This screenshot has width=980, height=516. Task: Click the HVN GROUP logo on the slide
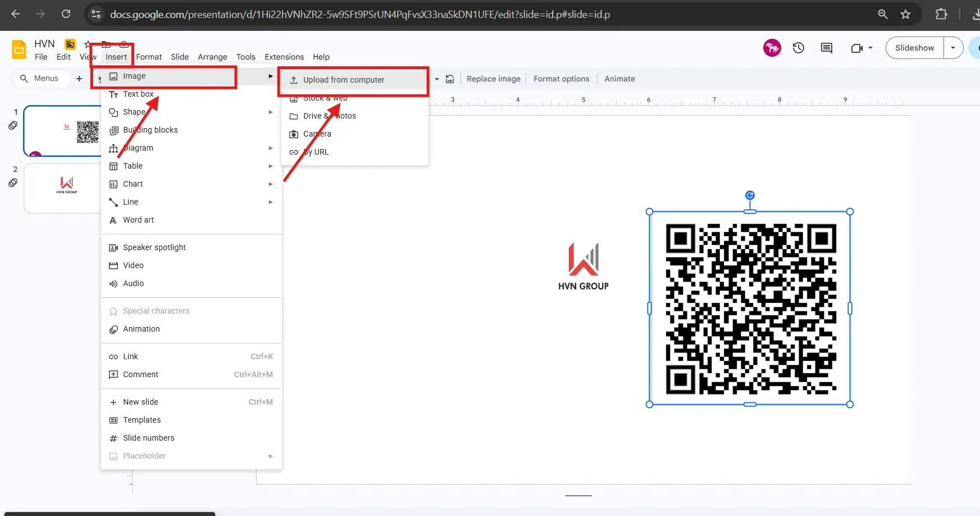(x=584, y=266)
